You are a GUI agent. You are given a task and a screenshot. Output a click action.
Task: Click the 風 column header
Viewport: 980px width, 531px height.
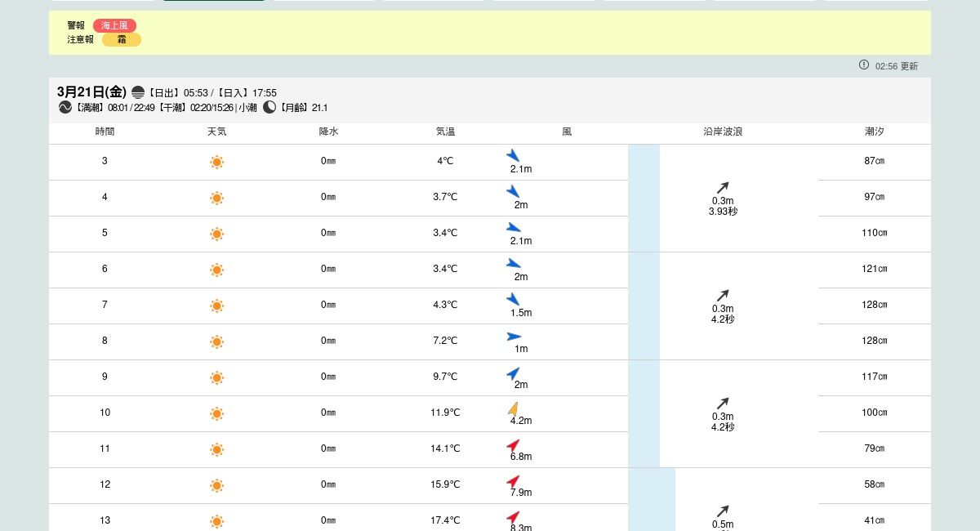point(567,132)
